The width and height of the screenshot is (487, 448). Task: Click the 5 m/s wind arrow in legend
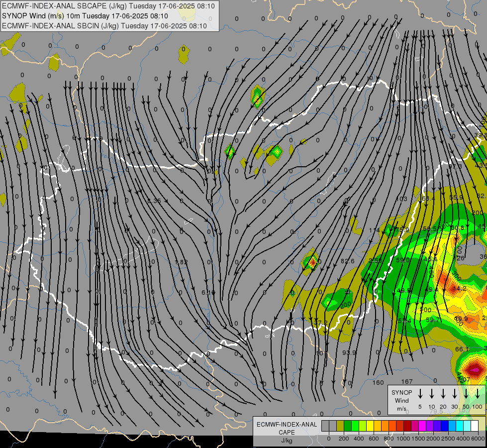(420, 393)
